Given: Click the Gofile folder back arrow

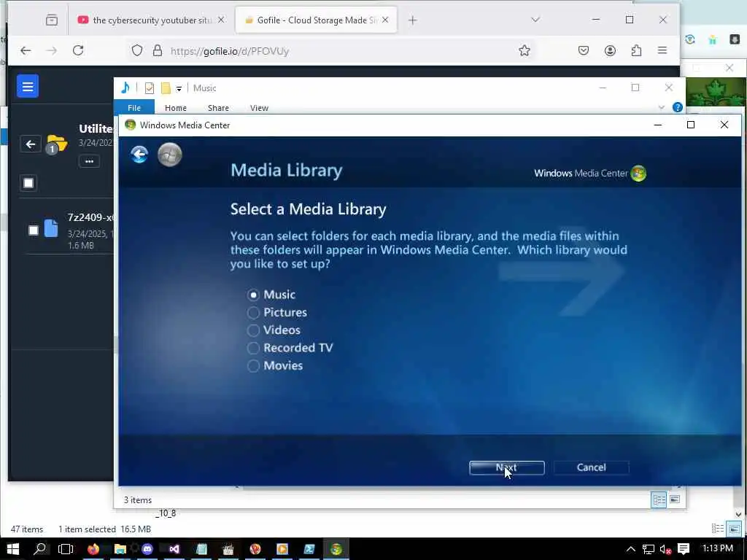Looking at the screenshot, I should 31,144.
